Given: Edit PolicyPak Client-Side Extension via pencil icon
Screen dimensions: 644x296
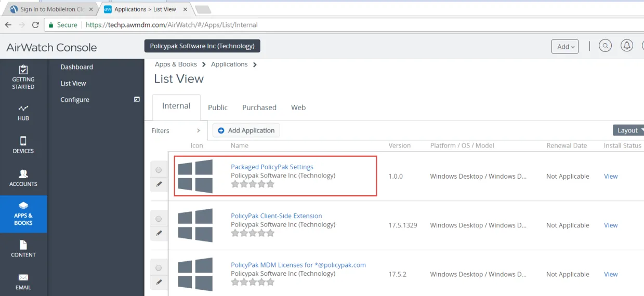Looking at the screenshot, I should pos(159,233).
